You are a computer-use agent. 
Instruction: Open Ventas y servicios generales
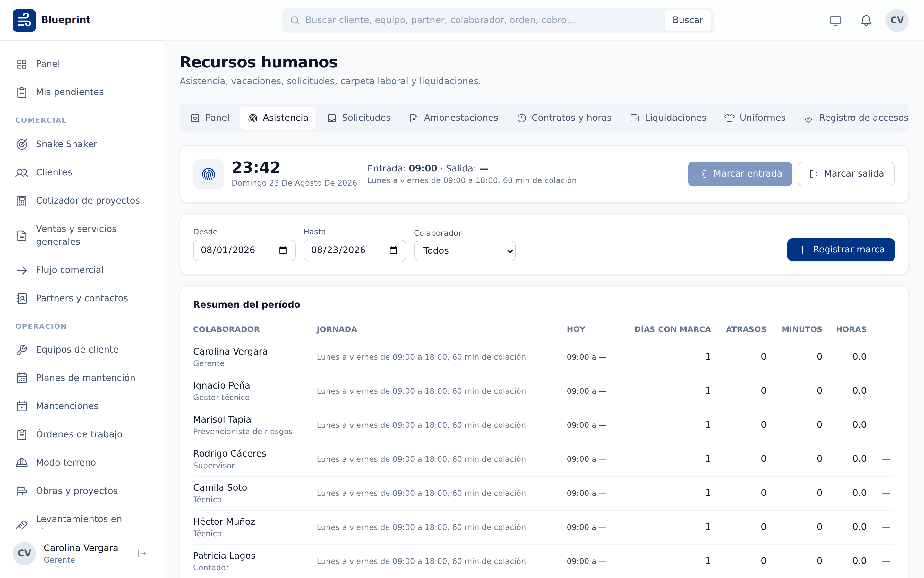click(x=82, y=235)
